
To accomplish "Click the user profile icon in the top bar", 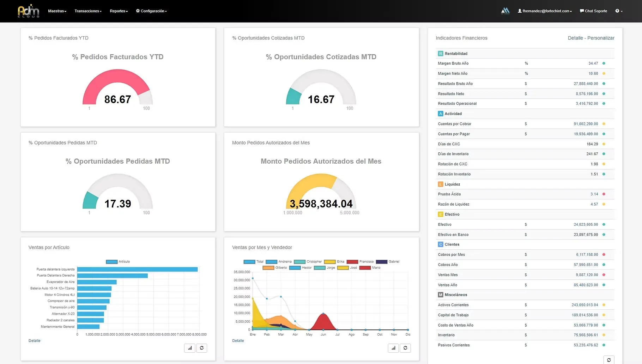I will (519, 11).
